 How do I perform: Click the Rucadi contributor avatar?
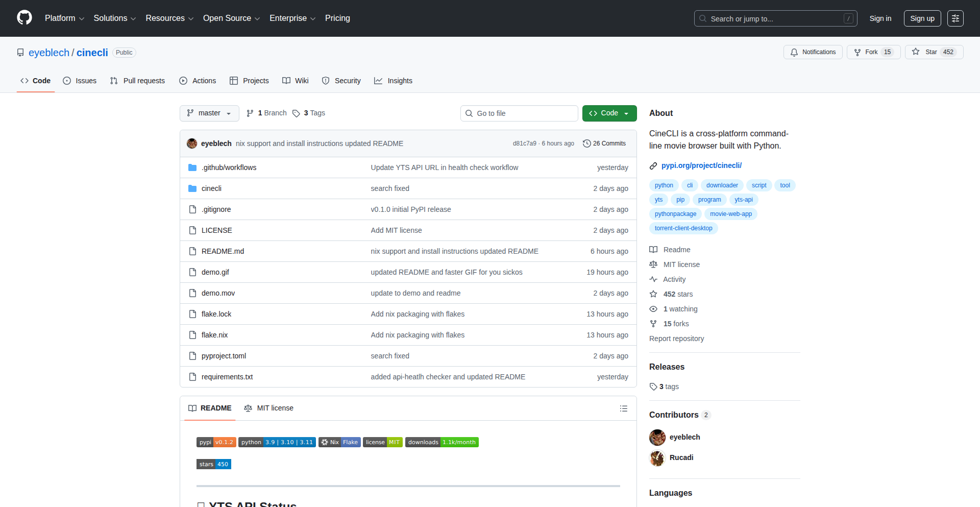point(657,458)
